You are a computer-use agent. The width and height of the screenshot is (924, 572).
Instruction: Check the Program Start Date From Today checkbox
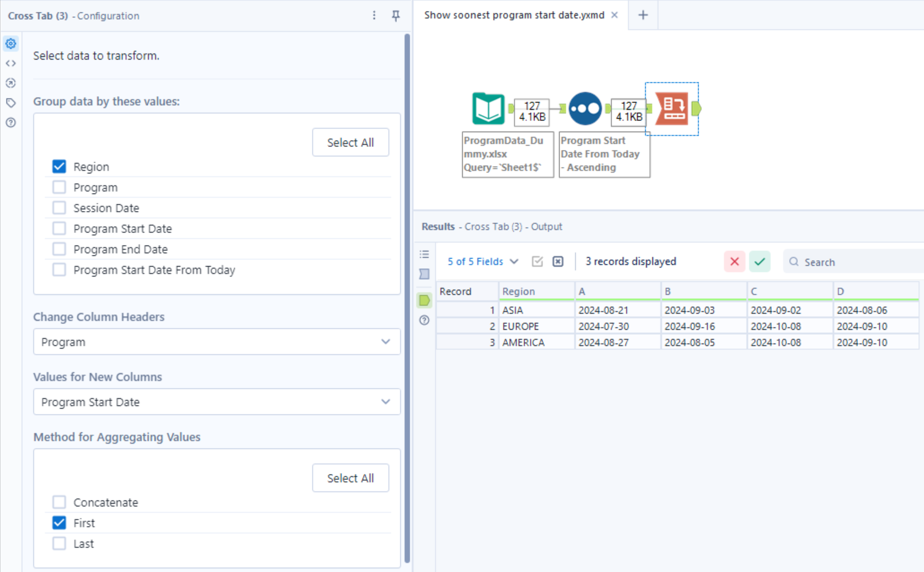click(x=59, y=269)
